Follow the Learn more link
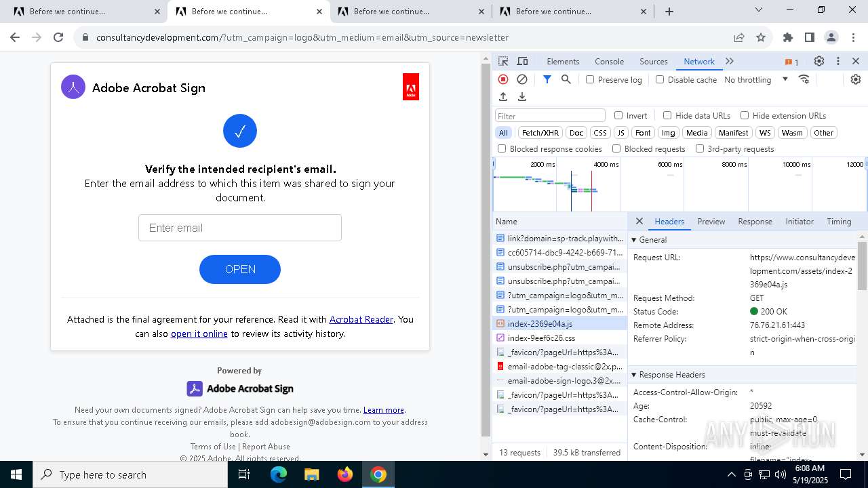 [x=384, y=410]
